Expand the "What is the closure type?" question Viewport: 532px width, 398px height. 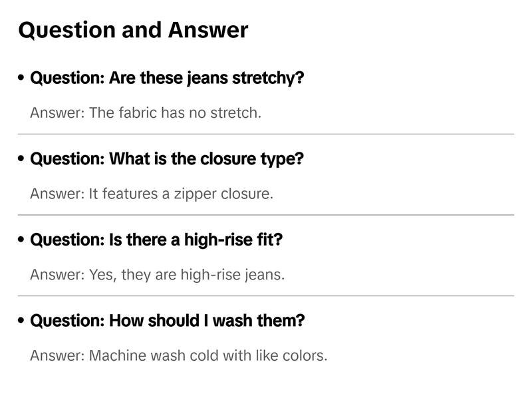click(x=167, y=159)
